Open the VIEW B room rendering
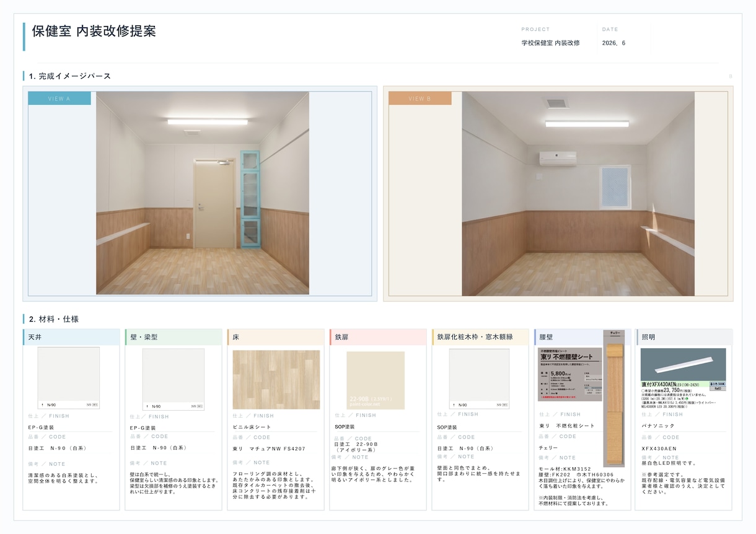This screenshot has height=534, width=756. tap(578, 194)
